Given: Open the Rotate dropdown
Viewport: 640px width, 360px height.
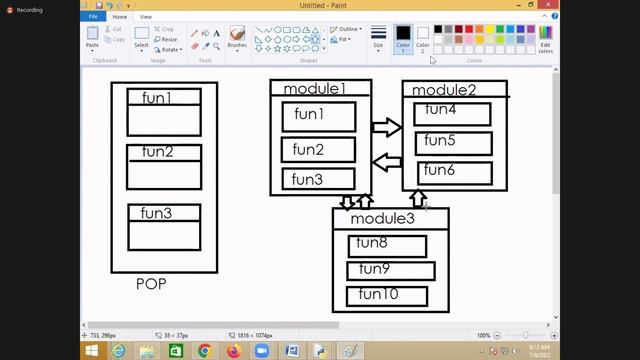Looking at the screenshot, I should point(168,50).
